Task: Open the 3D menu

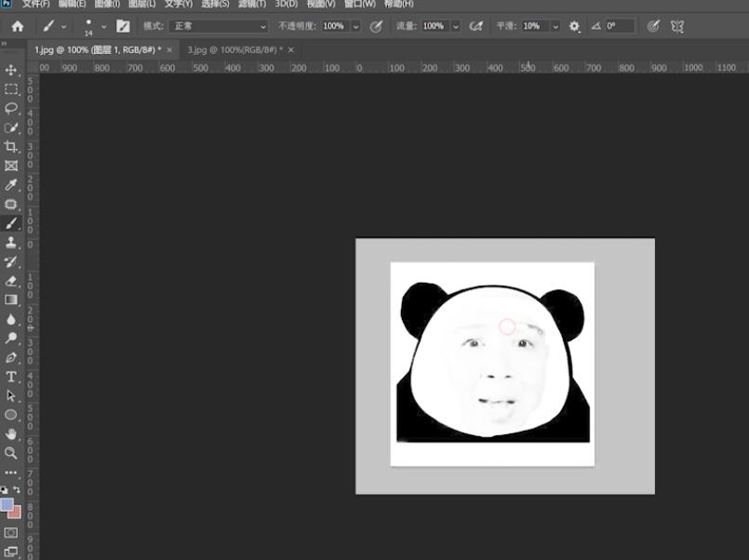Action: coord(287,4)
